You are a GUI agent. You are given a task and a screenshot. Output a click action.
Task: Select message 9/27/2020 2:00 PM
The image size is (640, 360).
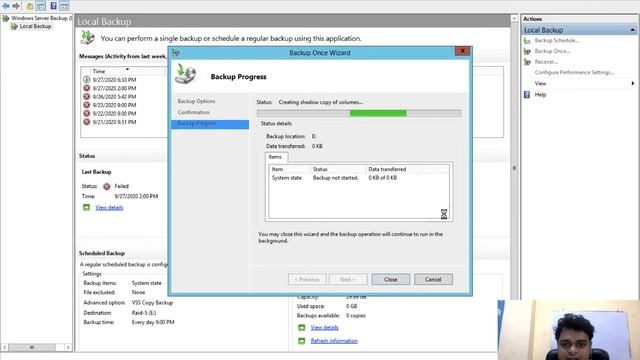click(114, 88)
